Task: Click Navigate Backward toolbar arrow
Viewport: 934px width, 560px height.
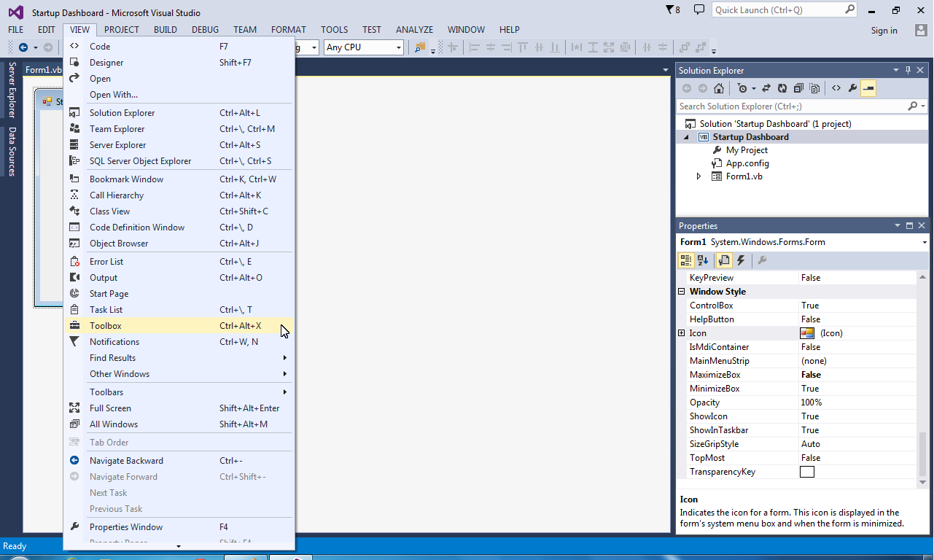Action: click(23, 47)
